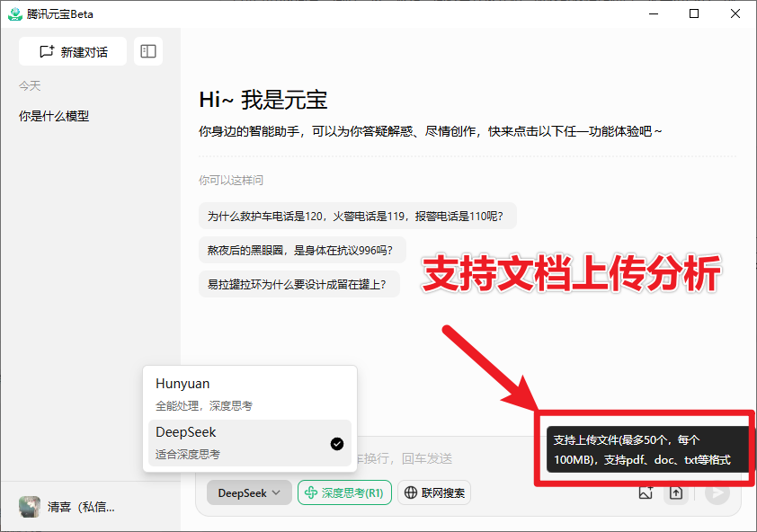Select the 熬夜后的黑眼圈 suggested question
Screen dimensions: 757x532
point(309,249)
